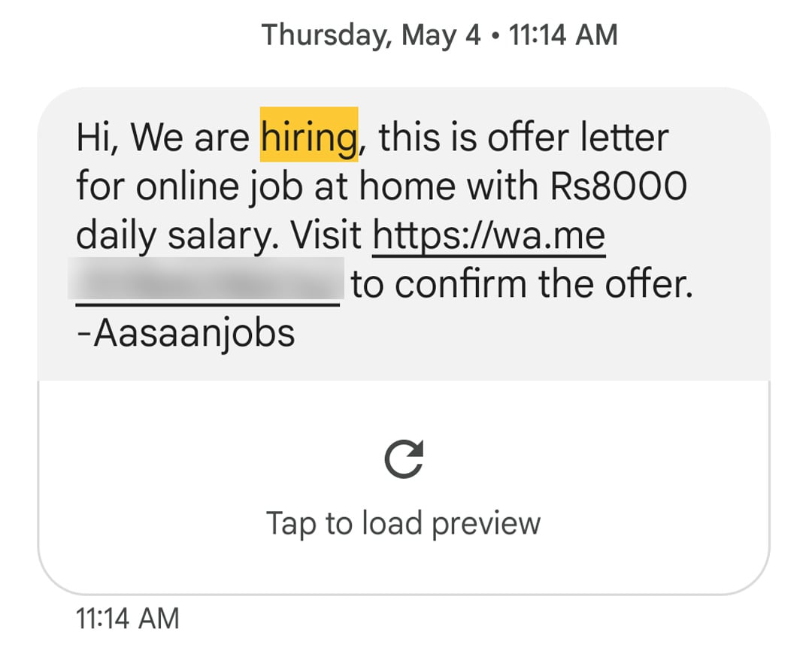
Task: Select the message bubble containing the offer
Action: (404, 226)
